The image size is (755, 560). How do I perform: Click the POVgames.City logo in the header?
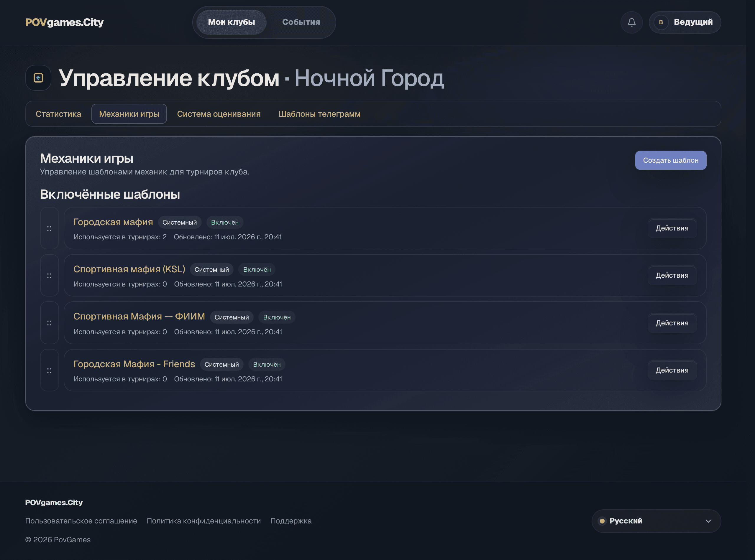pyautogui.click(x=65, y=22)
